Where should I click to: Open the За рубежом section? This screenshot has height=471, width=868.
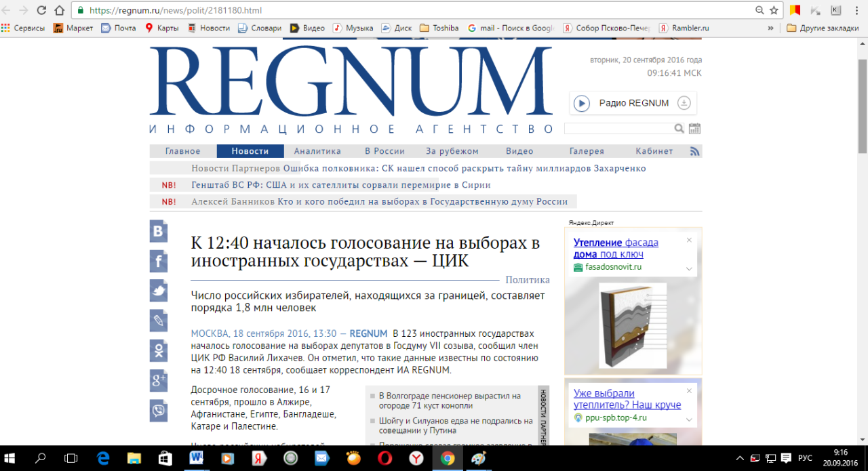pyautogui.click(x=452, y=151)
